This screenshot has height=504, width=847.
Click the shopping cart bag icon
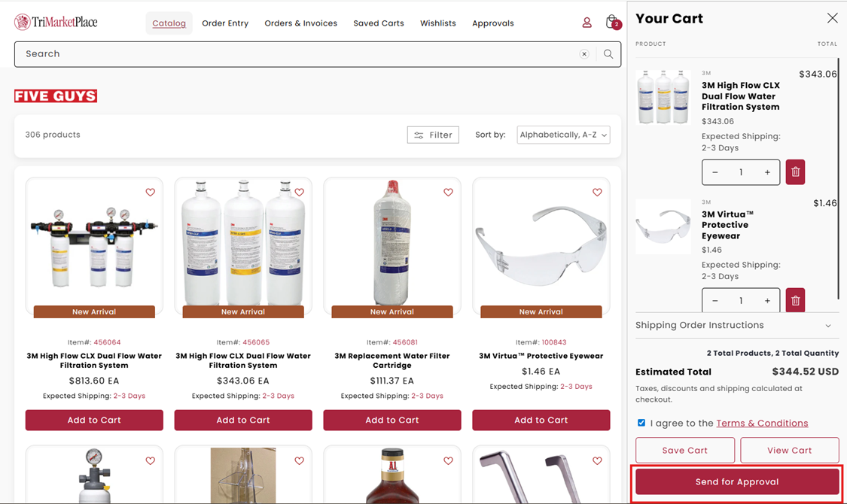(x=613, y=22)
